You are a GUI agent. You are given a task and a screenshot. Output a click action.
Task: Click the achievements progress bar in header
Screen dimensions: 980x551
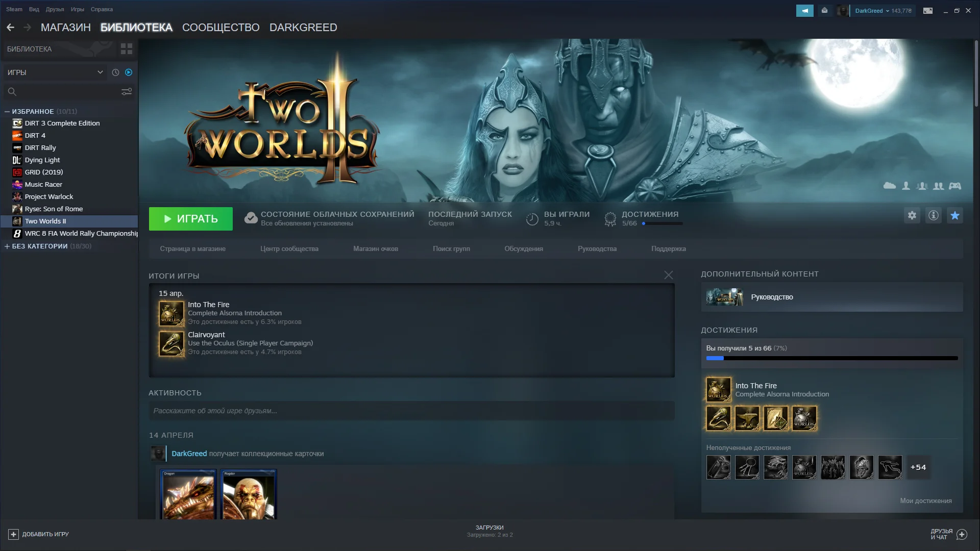pyautogui.click(x=663, y=223)
